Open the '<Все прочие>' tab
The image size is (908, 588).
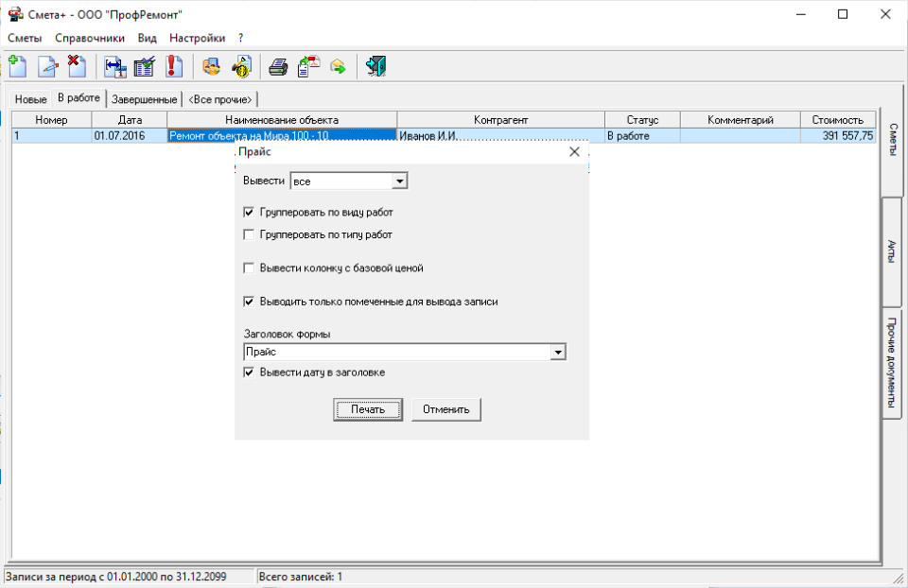(220, 99)
